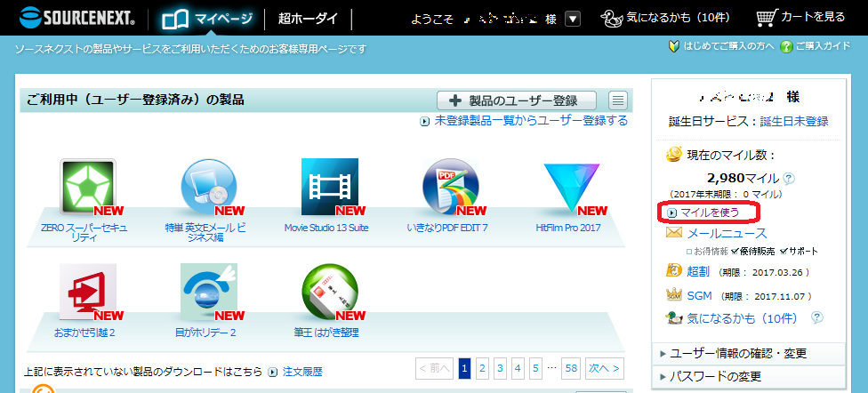Switch to the マイページ tab

(x=207, y=19)
